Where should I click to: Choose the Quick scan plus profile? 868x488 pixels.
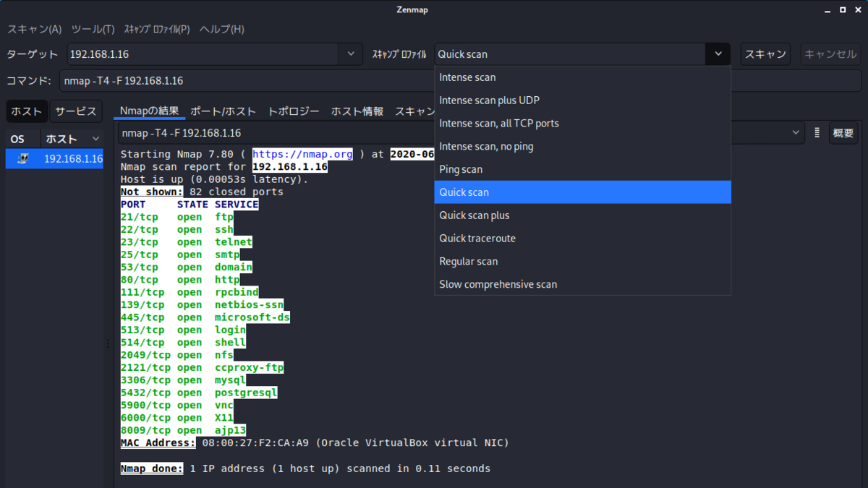coord(582,215)
